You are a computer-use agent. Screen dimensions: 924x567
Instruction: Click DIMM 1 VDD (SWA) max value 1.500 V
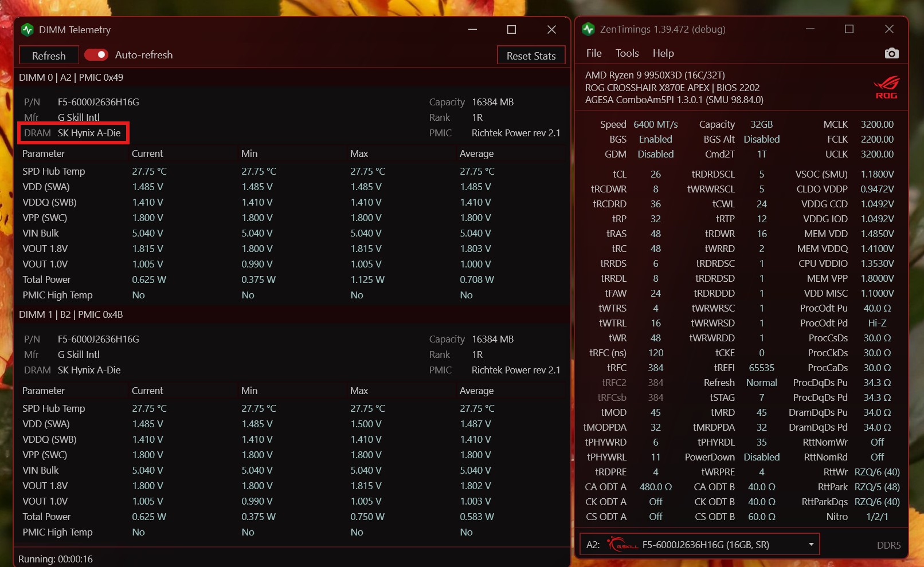click(x=366, y=424)
